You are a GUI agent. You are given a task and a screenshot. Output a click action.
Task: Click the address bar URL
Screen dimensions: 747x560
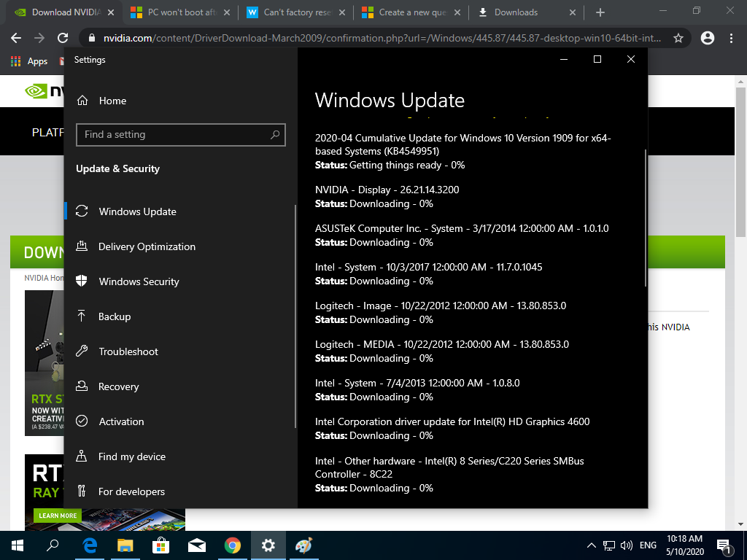pyautogui.click(x=382, y=38)
